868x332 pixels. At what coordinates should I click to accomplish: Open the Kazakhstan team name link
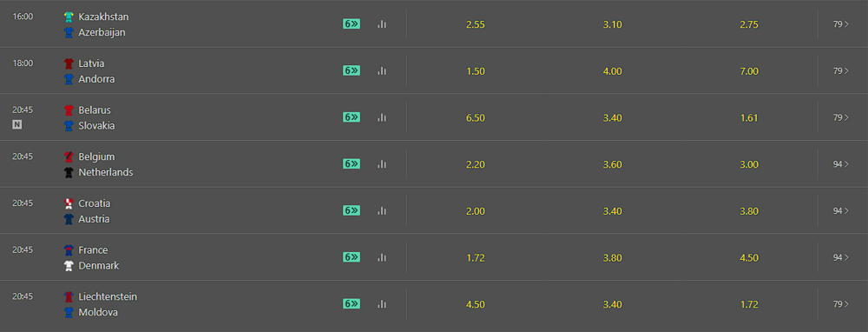click(x=103, y=17)
